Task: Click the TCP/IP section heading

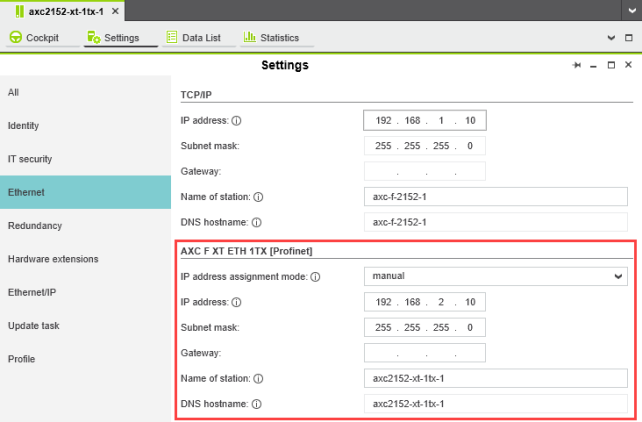Action: click(196, 95)
